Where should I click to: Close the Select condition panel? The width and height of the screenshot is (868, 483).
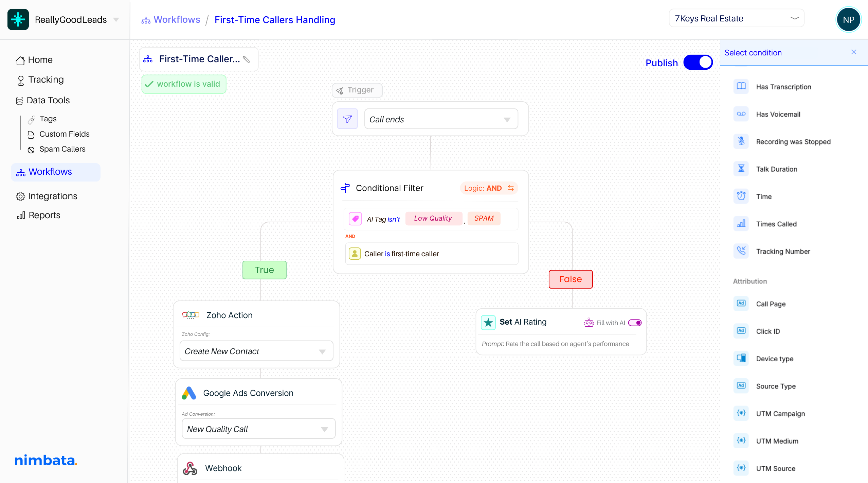(853, 52)
